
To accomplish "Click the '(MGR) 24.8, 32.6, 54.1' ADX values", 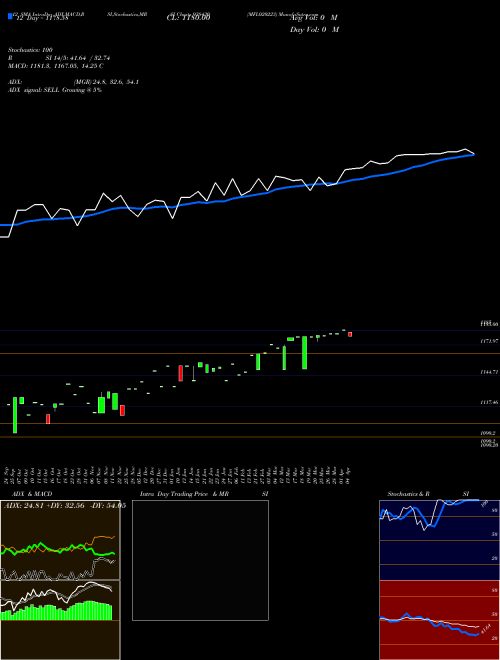I will tap(106, 82).
